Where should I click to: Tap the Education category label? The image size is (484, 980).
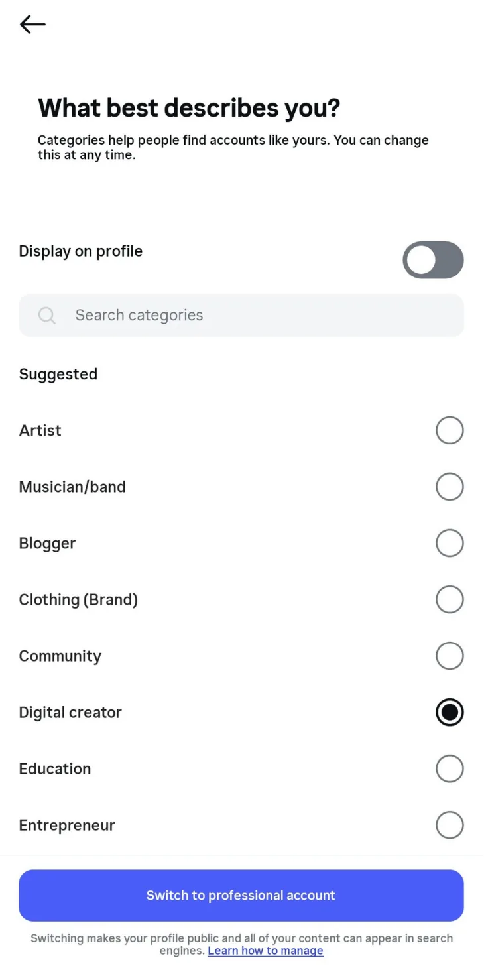pyautogui.click(x=55, y=768)
